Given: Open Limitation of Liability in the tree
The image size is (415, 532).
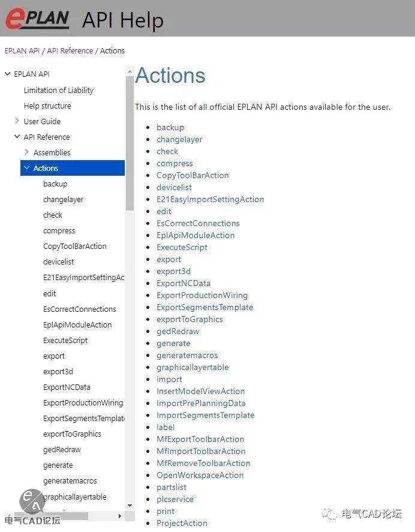Looking at the screenshot, I should [x=59, y=90].
